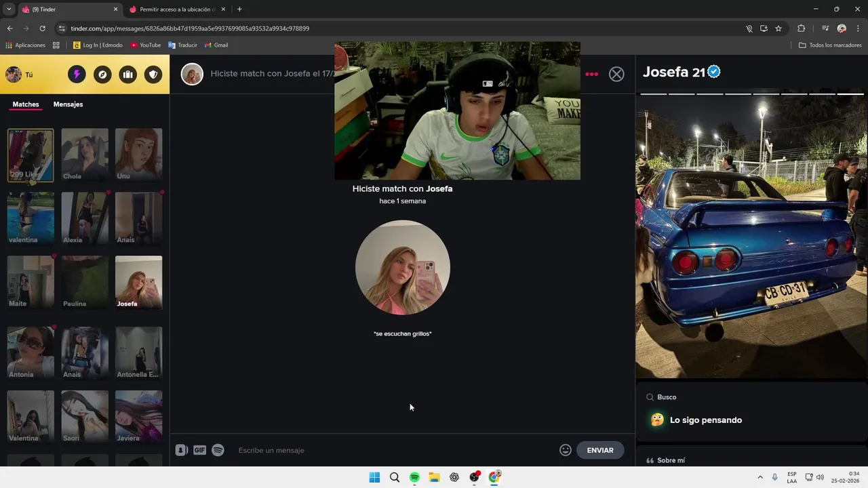Image resolution: width=868 pixels, height=488 pixels.
Task: Open the Explore compass icon
Action: (x=102, y=75)
